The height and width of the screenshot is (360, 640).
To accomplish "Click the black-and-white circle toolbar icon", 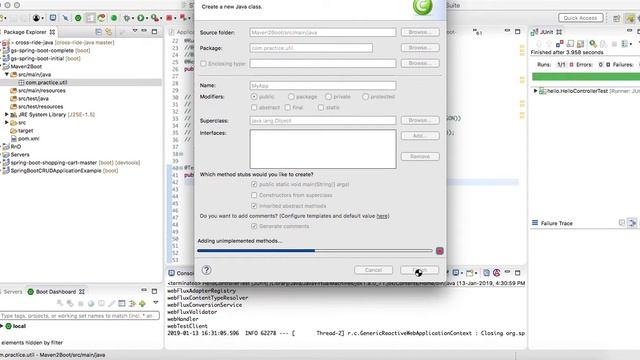I will tap(36, 18).
